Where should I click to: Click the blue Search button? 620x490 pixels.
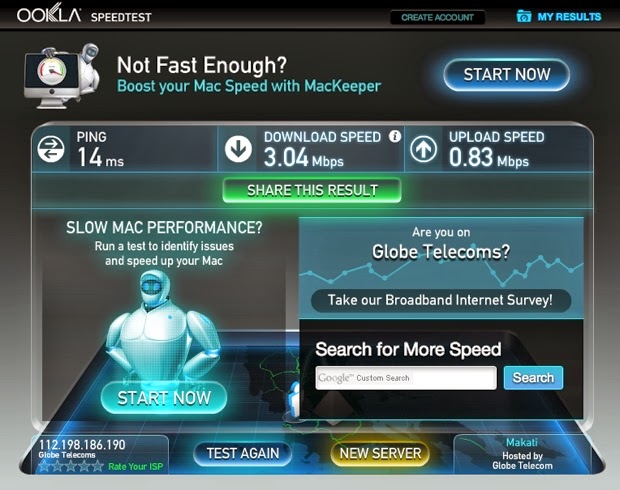pyautogui.click(x=533, y=378)
